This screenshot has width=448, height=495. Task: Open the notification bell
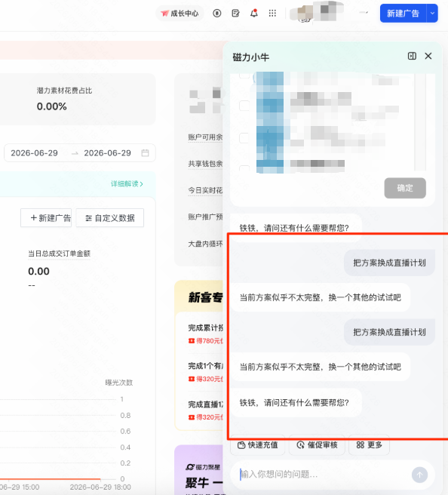[x=254, y=14]
